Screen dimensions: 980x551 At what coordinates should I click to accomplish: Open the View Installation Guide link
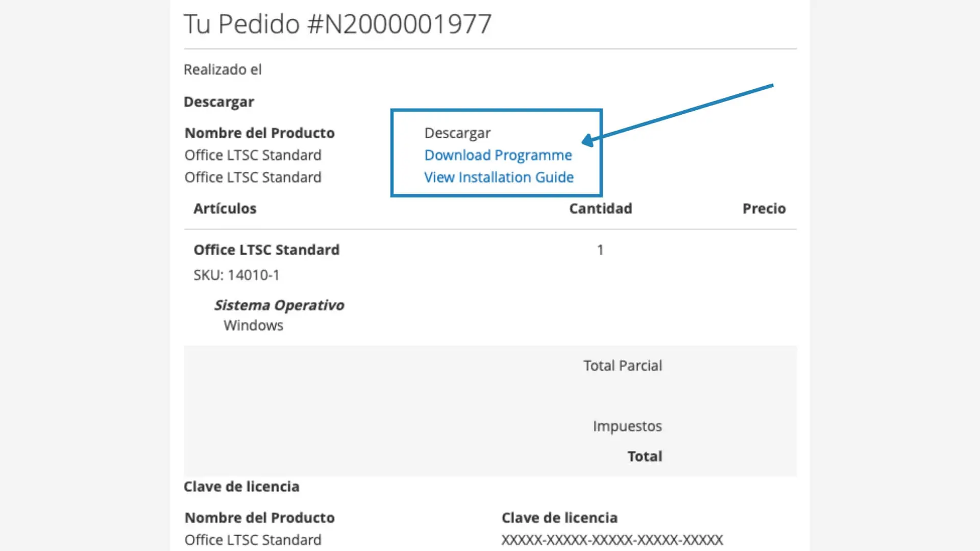point(499,177)
